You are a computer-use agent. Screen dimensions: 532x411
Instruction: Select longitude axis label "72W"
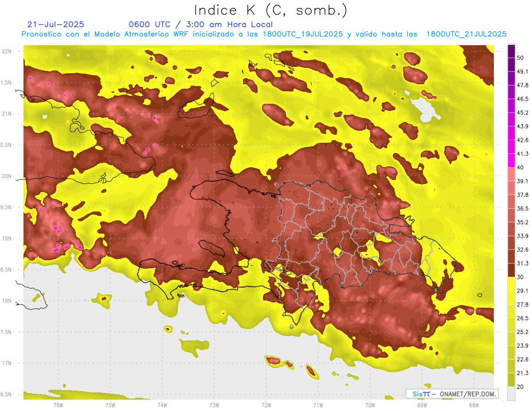tap(266, 405)
